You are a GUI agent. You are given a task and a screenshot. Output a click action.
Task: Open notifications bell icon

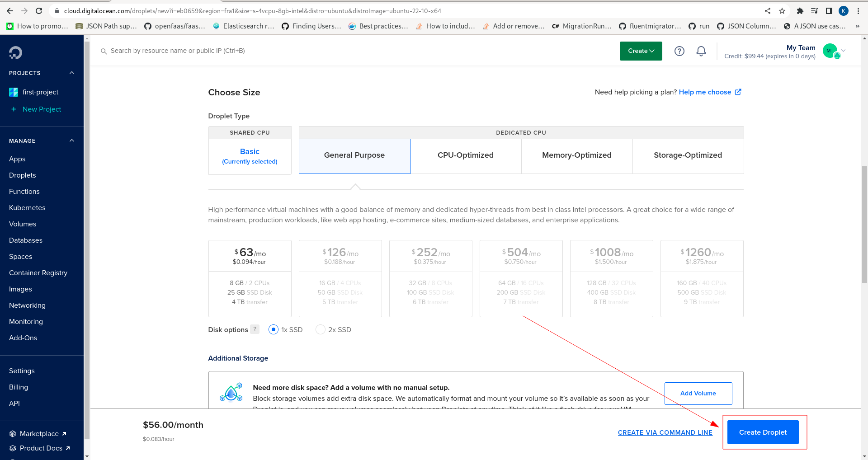[x=701, y=51]
